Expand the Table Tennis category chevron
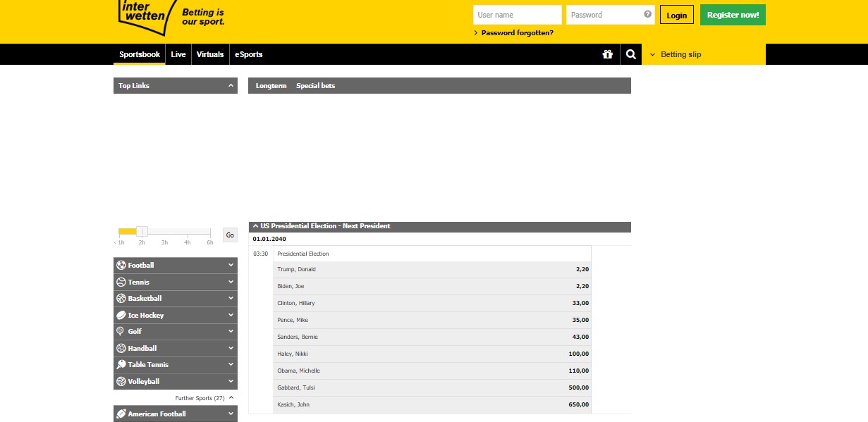The image size is (868, 422). (x=231, y=364)
